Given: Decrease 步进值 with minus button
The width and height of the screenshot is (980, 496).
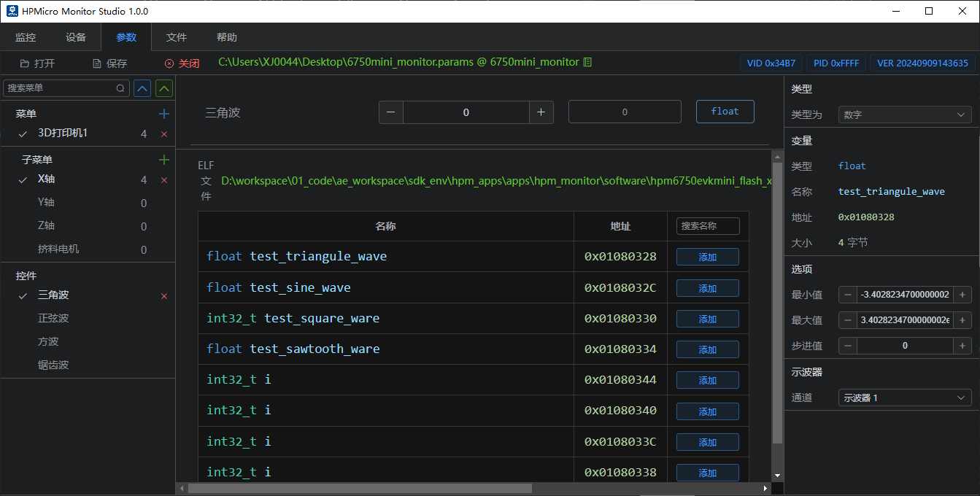Looking at the screenshot, I should 847,346.
